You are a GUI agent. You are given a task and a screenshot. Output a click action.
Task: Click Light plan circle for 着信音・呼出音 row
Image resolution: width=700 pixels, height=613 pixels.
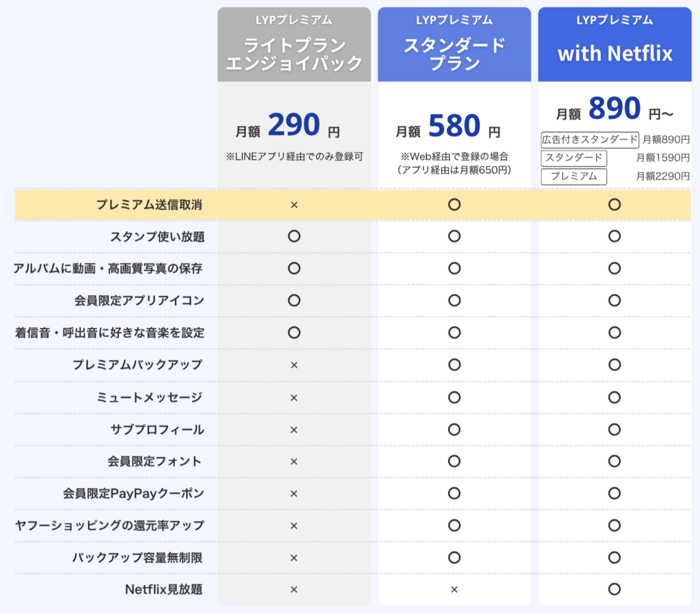click(x=294, y=333)
